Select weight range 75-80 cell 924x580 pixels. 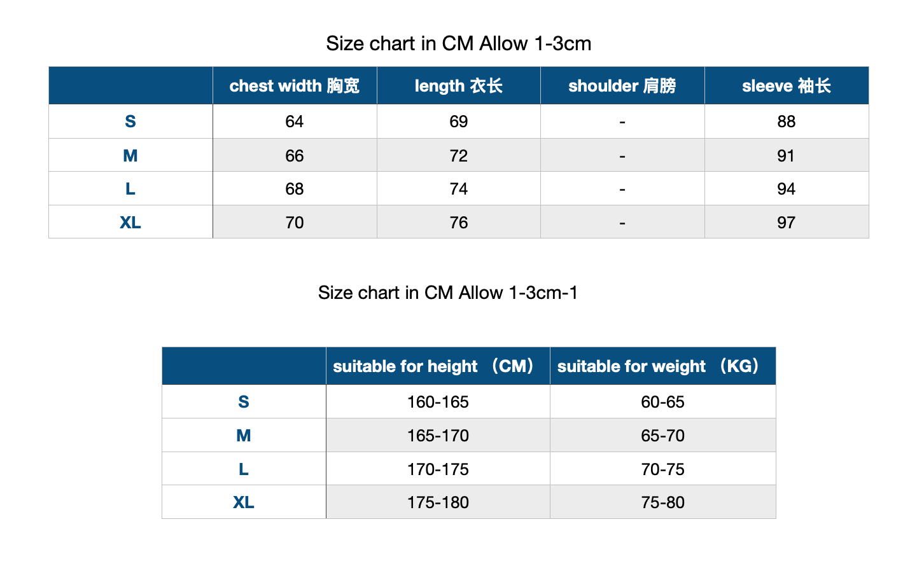663,502
